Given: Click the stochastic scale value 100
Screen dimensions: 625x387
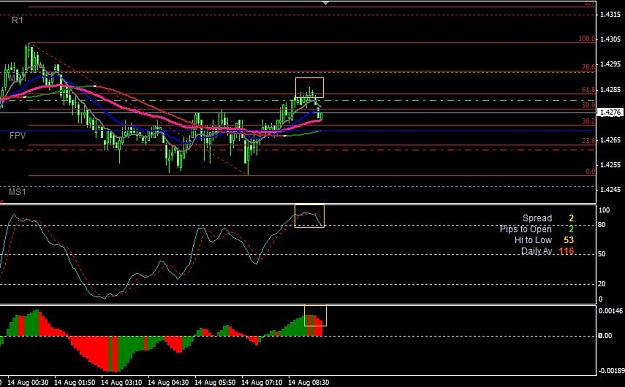Looking at the screenshot, I should tap(604, 210).
